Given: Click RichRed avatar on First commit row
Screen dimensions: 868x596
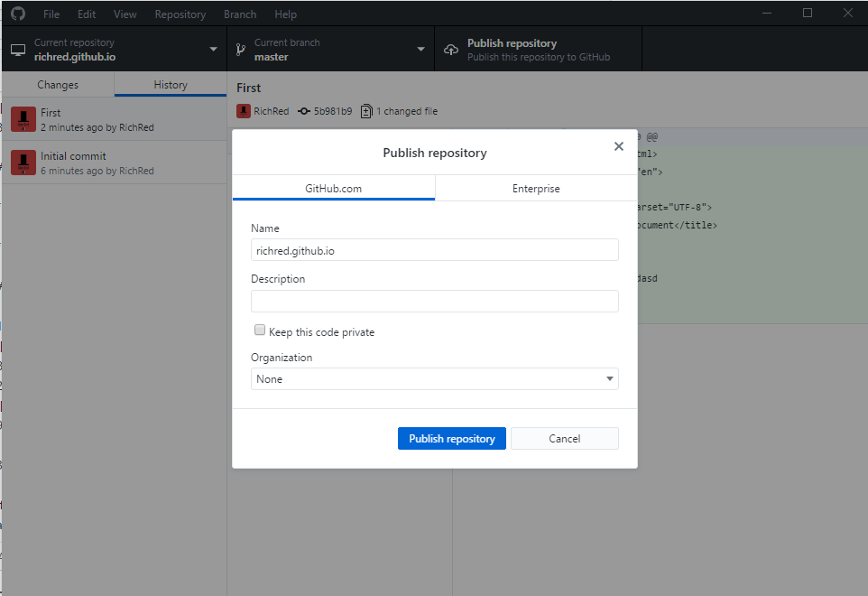Looking at the screenshot, I should click(23, 119).
